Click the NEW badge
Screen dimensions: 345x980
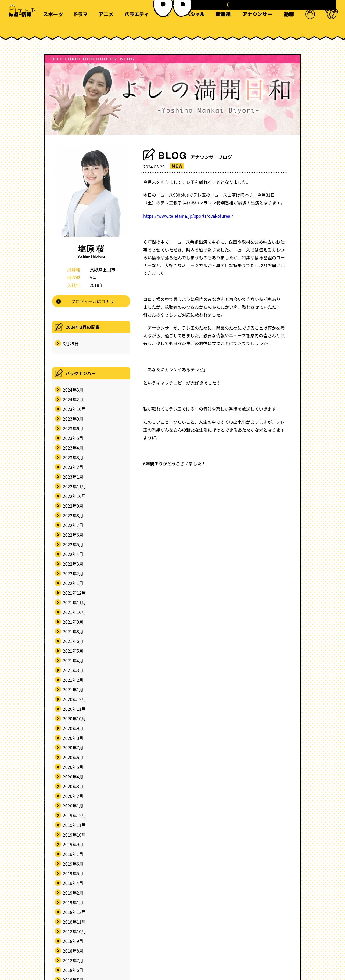(177, 166)
